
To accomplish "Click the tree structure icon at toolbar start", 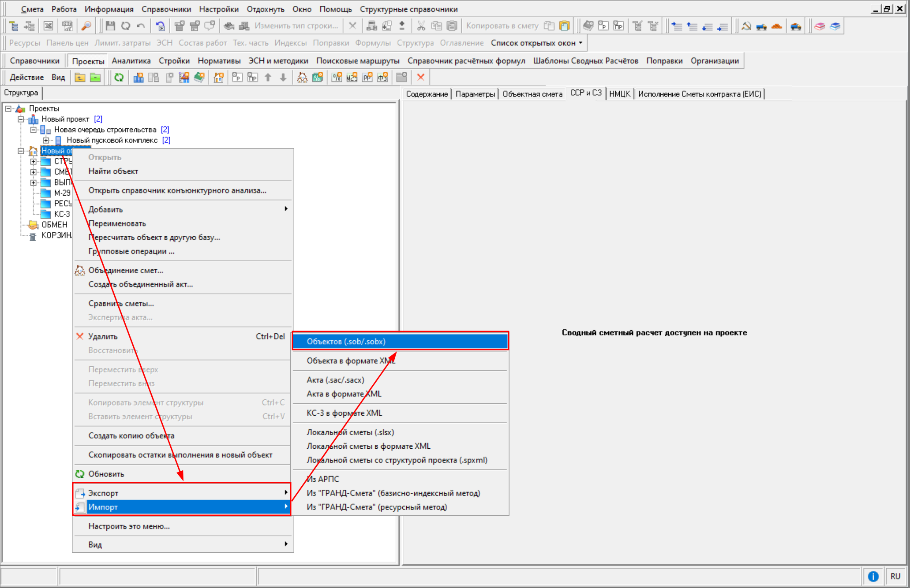I will pyautogui.click(x=14, y=26).
